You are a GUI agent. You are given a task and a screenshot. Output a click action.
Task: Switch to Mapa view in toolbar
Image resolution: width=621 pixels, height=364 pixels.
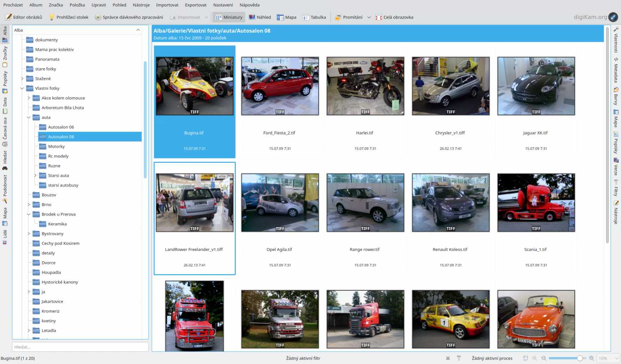tap(286, 17)
